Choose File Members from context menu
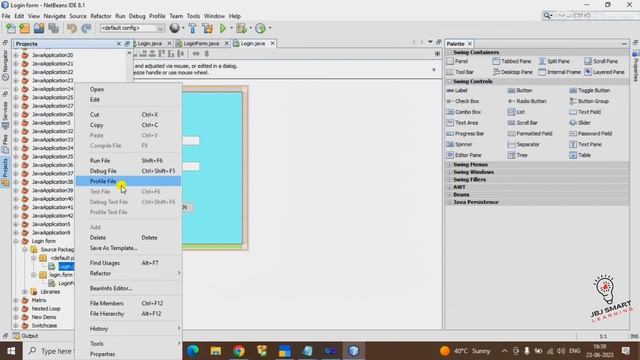640x360 pixels. (x=129, y=303)
